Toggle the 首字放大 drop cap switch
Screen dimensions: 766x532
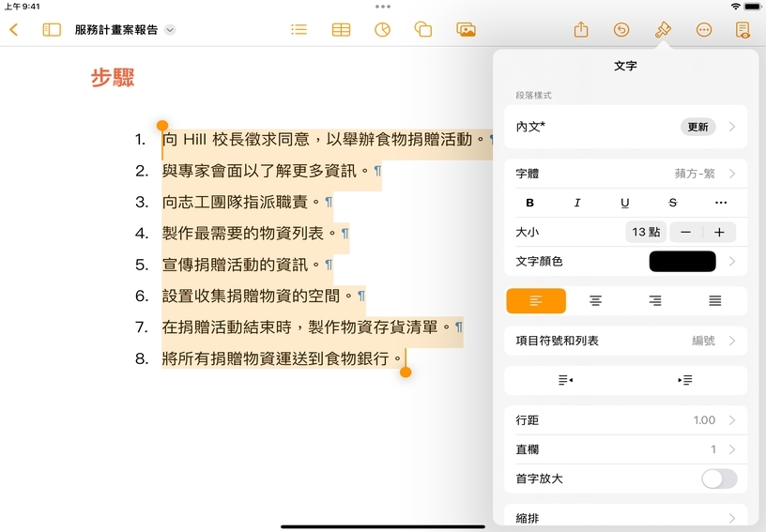(719, 479)
